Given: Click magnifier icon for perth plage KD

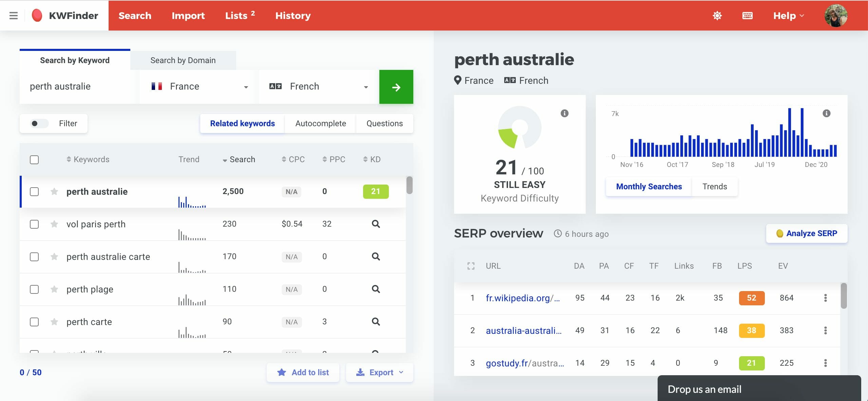Looking at the screenshot, I should click(376, 289).
